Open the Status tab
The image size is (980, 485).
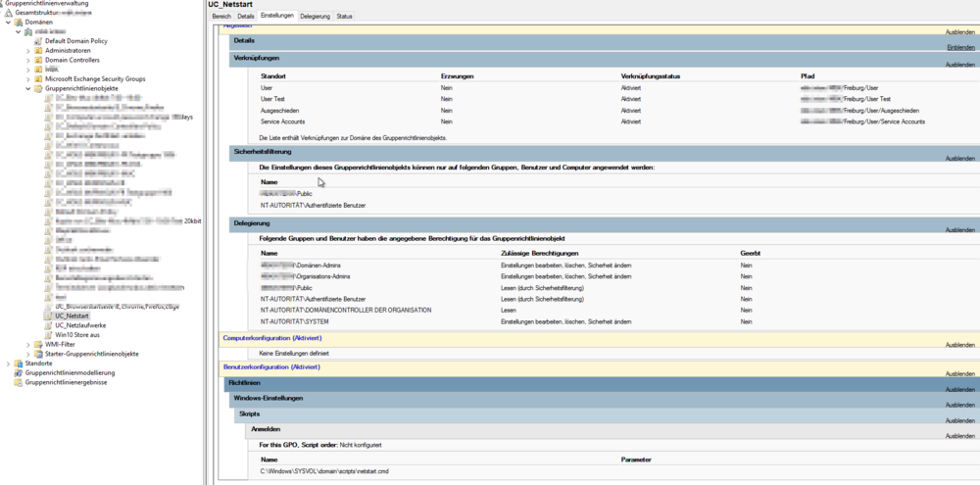(x=344, y=17)
